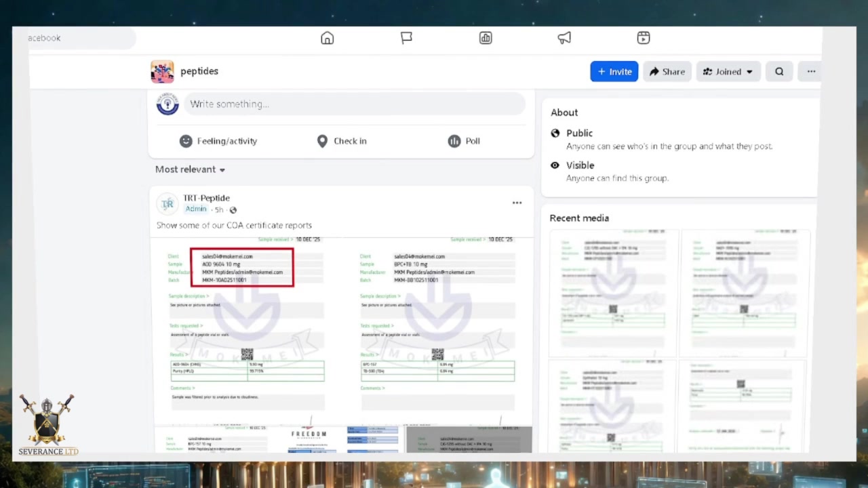Open the post options three-dot menu
The image size is (868, 488).
(517, 203)
